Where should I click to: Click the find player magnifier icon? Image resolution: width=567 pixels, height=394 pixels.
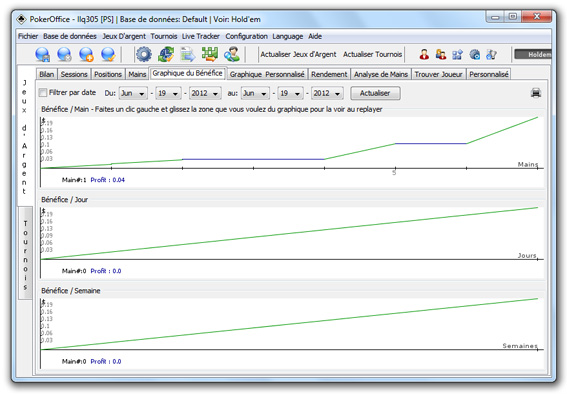point(232,55)
